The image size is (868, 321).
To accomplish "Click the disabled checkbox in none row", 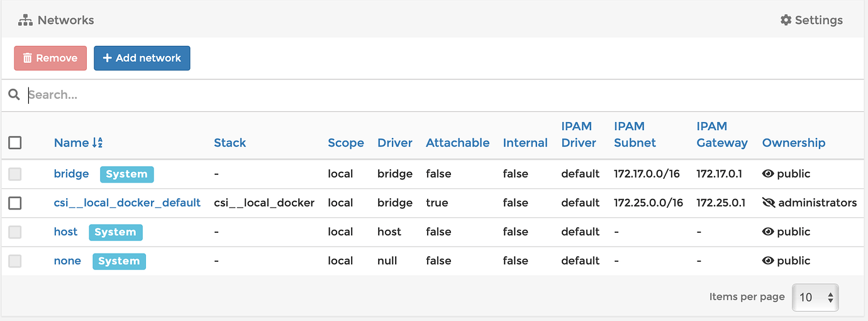I will coord(15,261).
